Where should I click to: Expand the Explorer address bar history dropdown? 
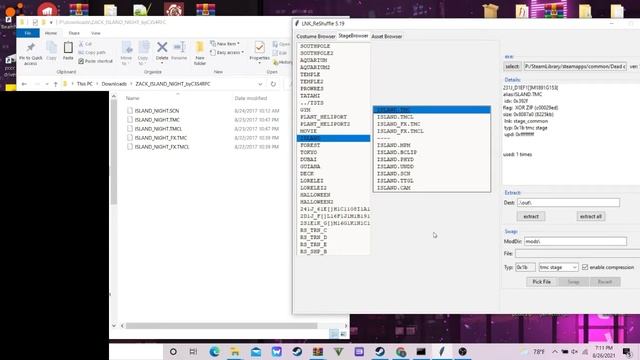[x=260, y=84]
